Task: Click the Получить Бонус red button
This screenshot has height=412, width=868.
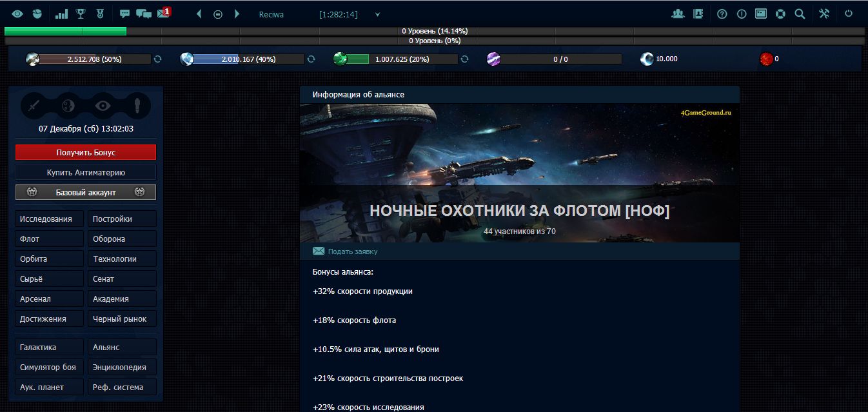Action: click(86, 152)
